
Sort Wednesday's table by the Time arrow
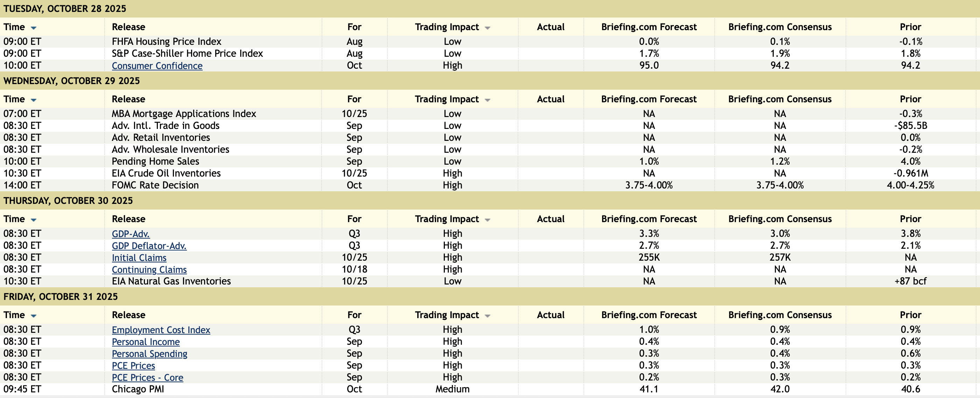pyautogui.click(x=34, y=100)
